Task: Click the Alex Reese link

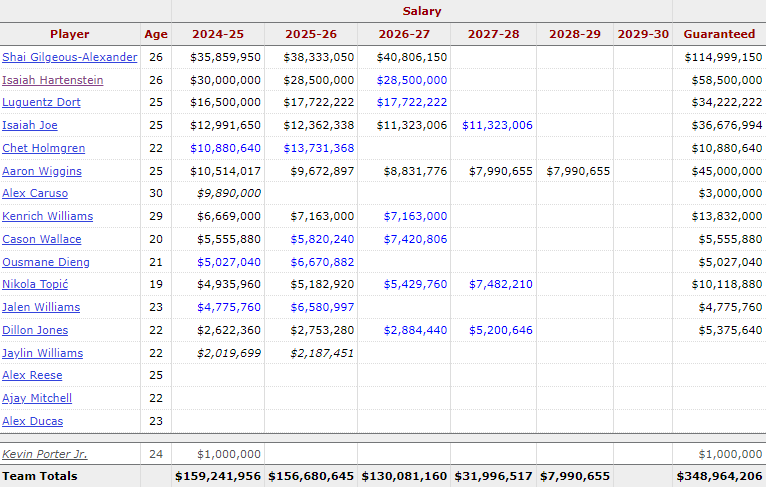Action: point(32,375)
